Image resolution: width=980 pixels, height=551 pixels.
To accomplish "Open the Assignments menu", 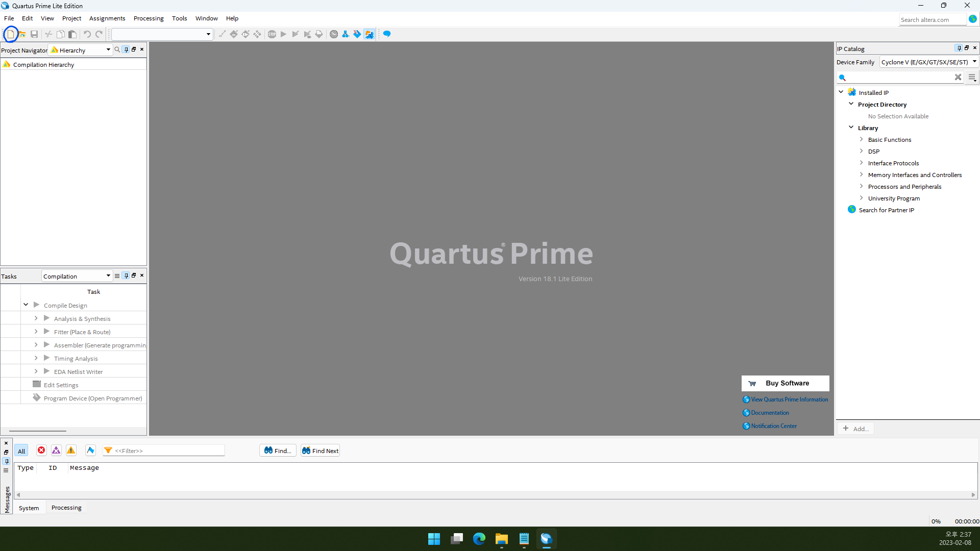I will 107,18.
